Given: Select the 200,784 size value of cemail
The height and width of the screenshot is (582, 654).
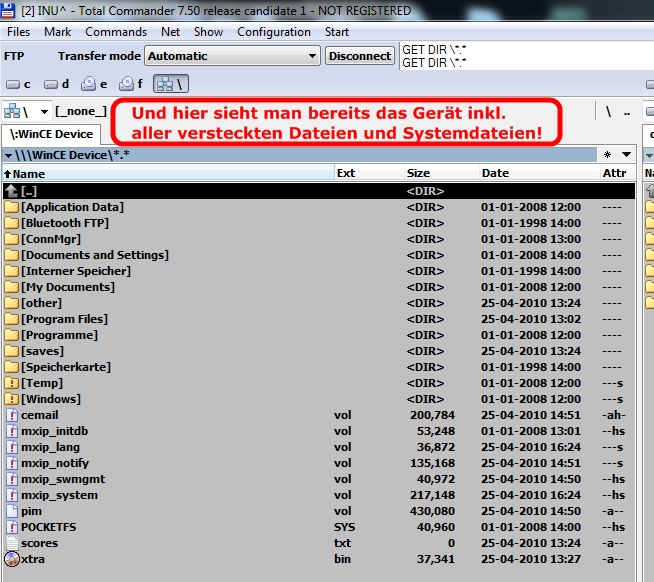Looking at the screenshot, I should tap(432, 415).
